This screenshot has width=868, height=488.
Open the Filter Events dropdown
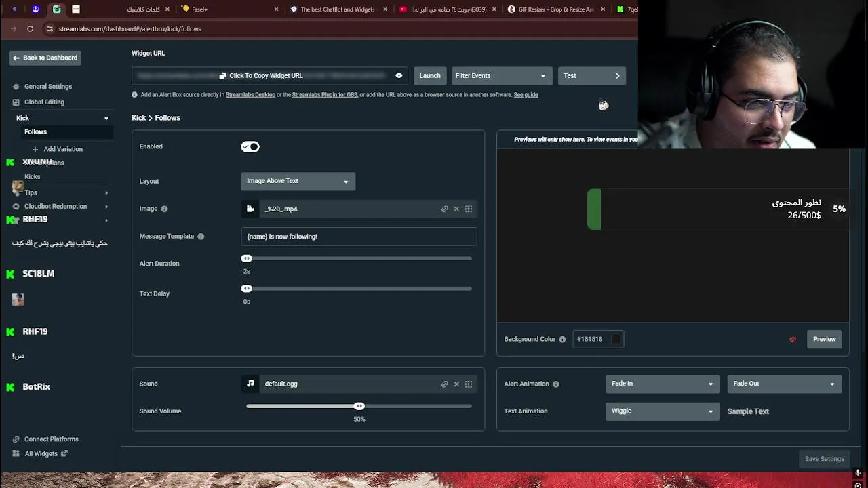pyautogui.click(x=502, y=76)
